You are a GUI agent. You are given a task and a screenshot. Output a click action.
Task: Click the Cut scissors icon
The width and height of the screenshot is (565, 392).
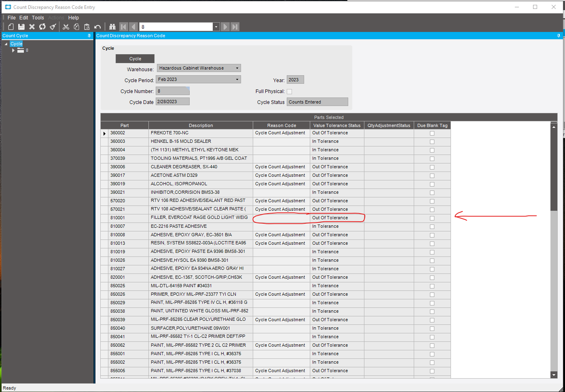click(x=66, y=27)
